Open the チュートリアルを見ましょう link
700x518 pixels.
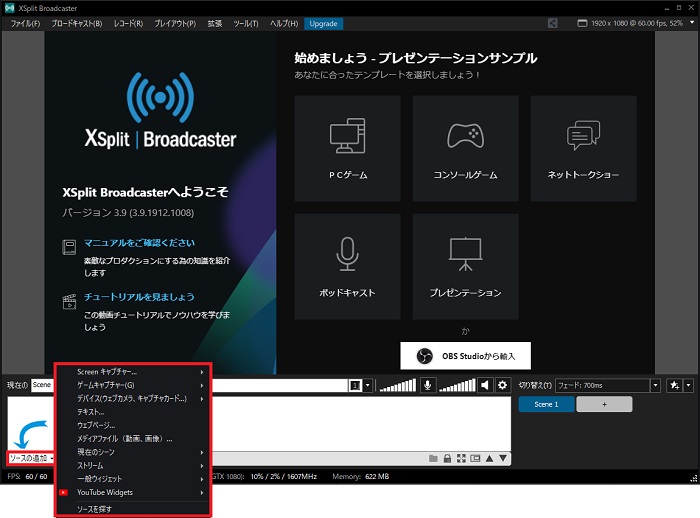[x=139, y=297]
